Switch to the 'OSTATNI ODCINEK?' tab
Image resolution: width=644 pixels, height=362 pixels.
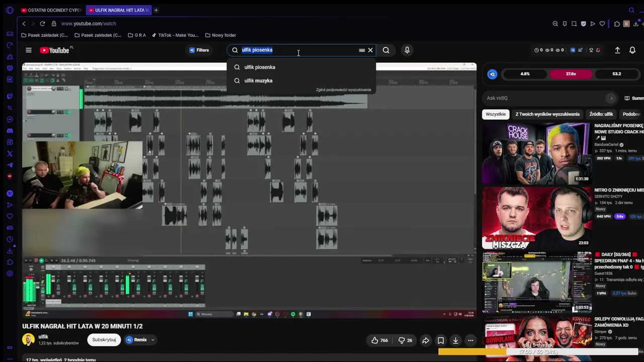[x=51, y=10]
